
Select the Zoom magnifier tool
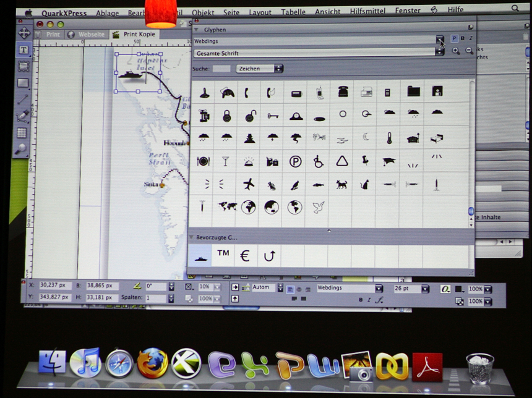pyautogui.click(x=22, y=148)
